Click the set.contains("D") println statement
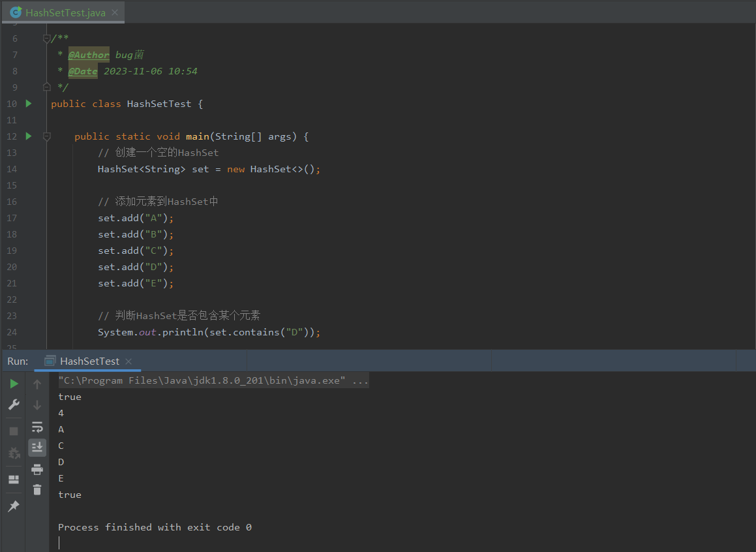Viewport: 756px width, 552px height. click(x=209, y=333)
